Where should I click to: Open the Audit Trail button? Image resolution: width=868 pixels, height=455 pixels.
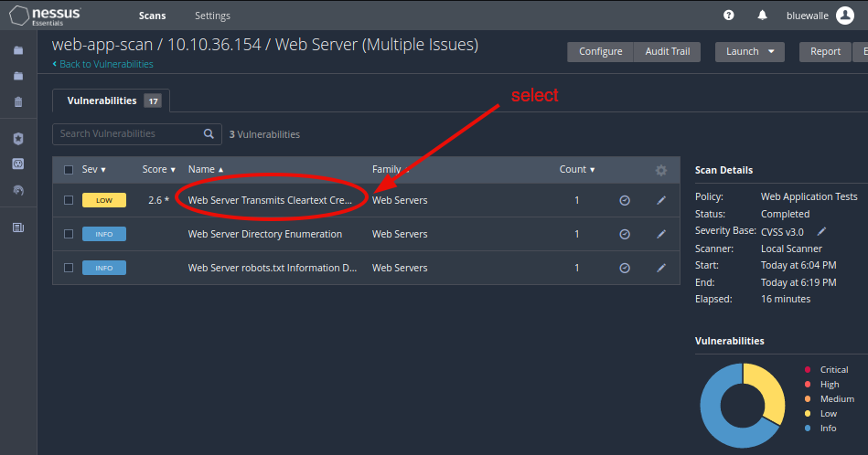coord(667,51)
